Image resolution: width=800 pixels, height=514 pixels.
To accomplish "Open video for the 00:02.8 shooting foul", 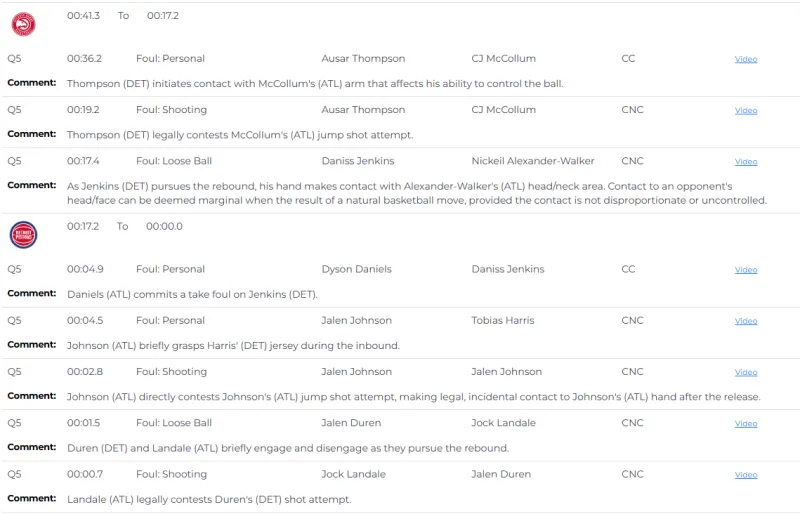I will pyautogui.click(x=746, y=372).
